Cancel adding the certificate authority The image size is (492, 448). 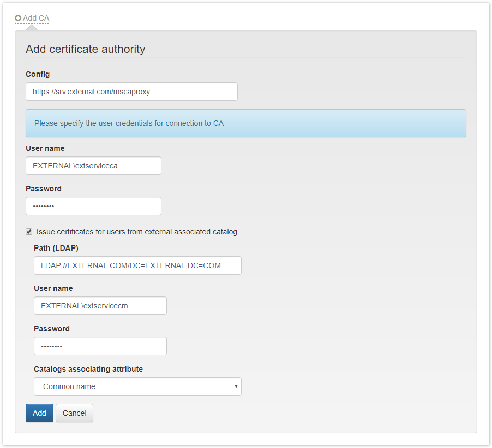(x=74, y=413)
